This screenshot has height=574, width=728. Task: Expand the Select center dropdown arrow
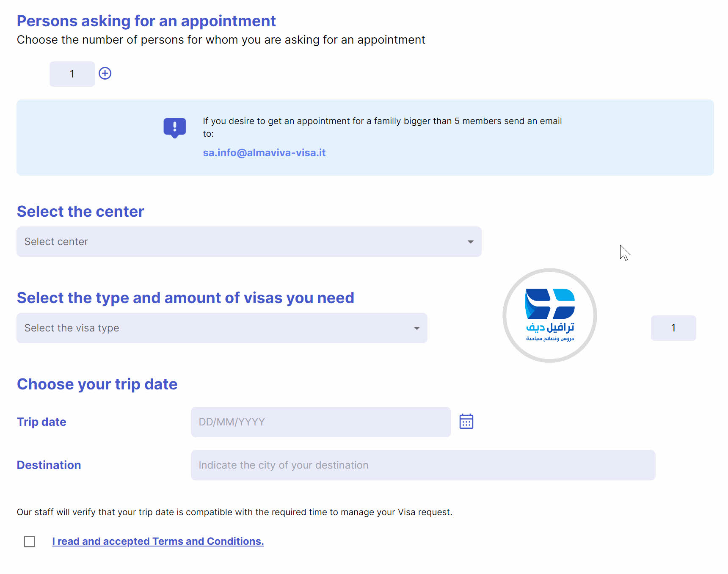coord(470,242)
